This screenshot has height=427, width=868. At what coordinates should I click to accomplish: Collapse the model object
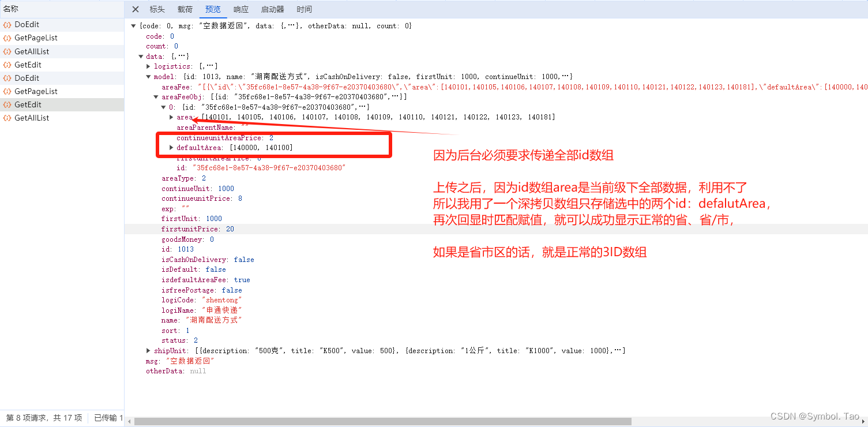click(x=149, y=77)
